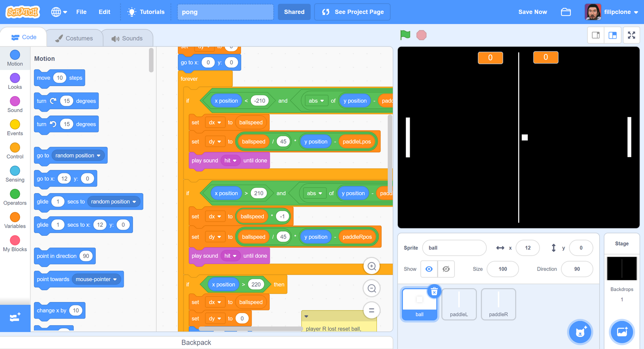The width and height of the screenshot is (644, 349).
Task: Open the abs operator dropdown in first if
Action: 316,101
